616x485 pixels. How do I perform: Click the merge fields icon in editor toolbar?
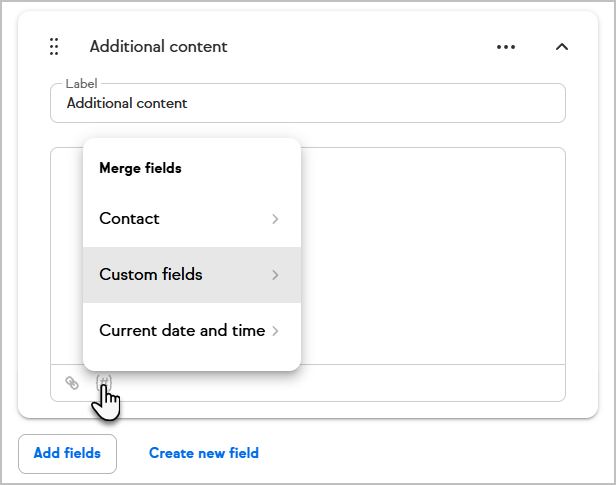pos(104,382)
